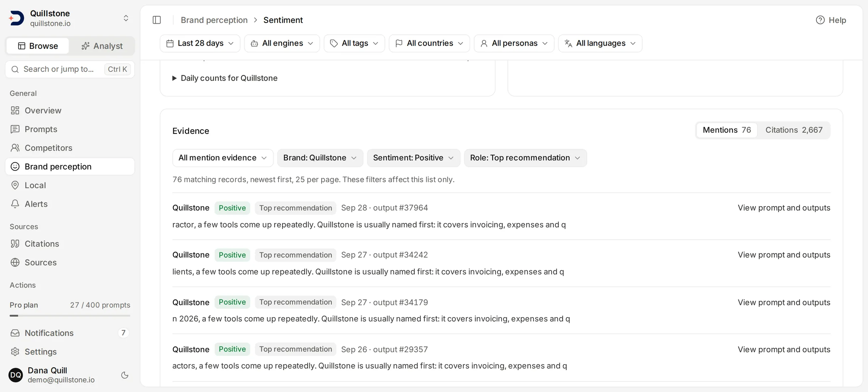Open Role: Top recommendation filter
The image size is (868, 392).
tap(526, 158)
